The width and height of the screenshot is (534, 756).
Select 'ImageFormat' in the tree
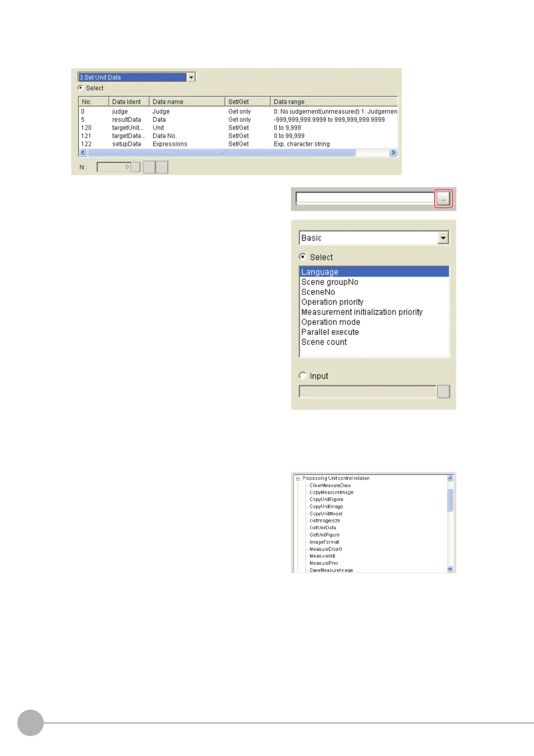(324, 542)
